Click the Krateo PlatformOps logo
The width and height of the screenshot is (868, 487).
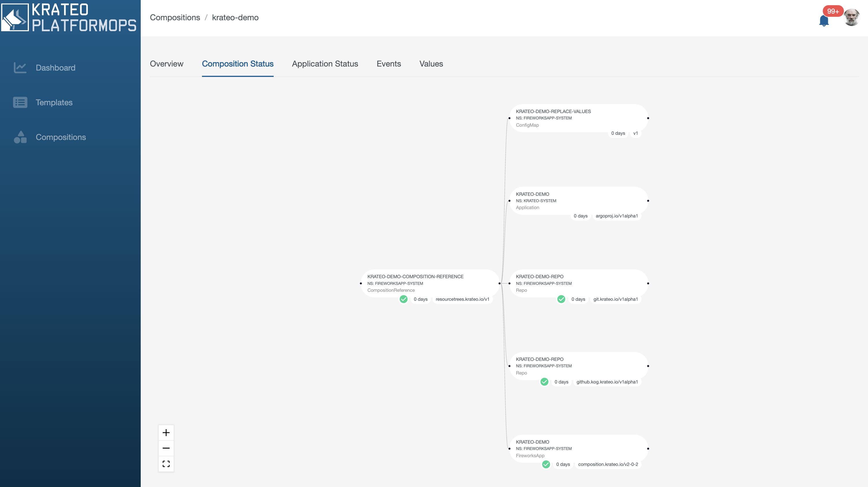point(69,18)
